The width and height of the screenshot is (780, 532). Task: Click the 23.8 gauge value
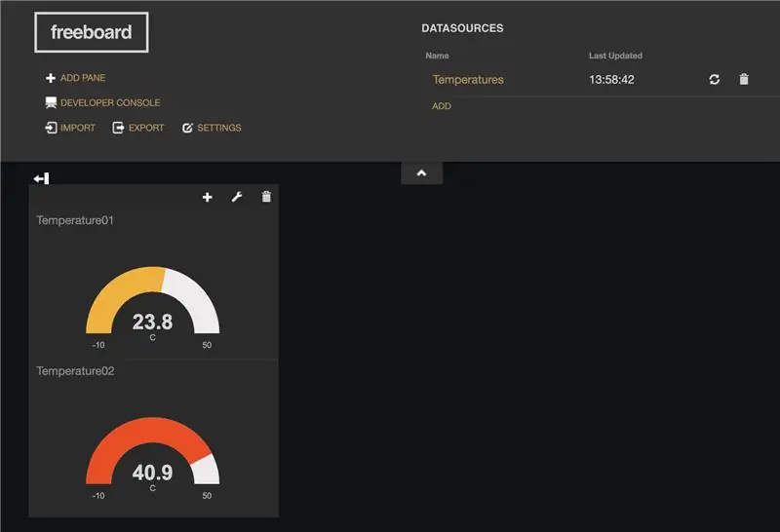[x=152, y=323]
